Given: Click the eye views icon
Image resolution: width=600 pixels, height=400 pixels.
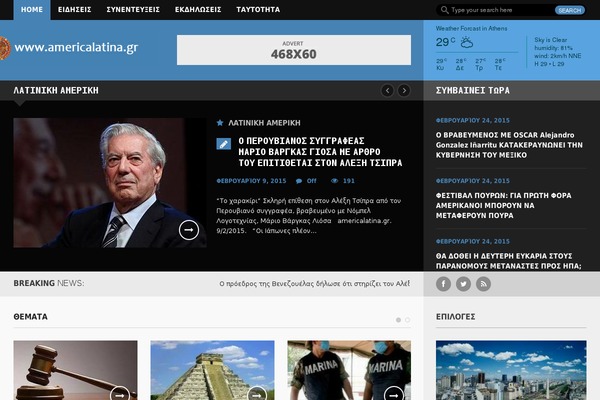Looking at the screenshot, I should (x=334, y=181).
